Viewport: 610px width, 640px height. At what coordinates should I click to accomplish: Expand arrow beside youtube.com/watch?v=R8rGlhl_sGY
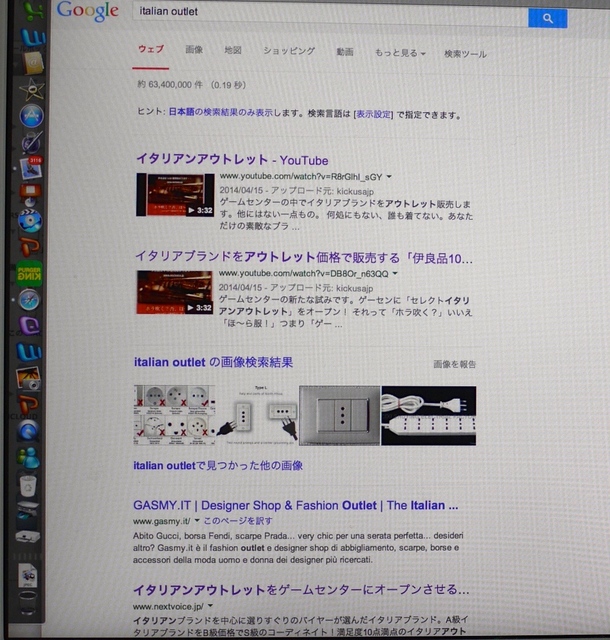389,177
